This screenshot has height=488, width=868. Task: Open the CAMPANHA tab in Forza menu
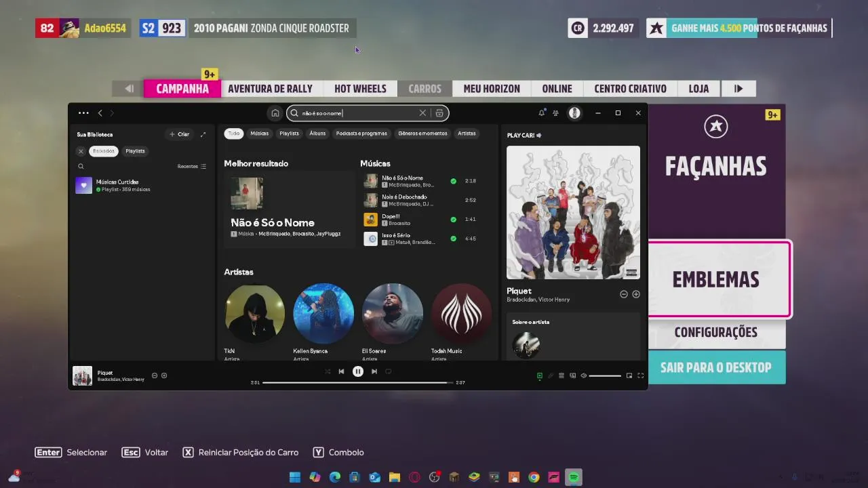coord(182,89)
